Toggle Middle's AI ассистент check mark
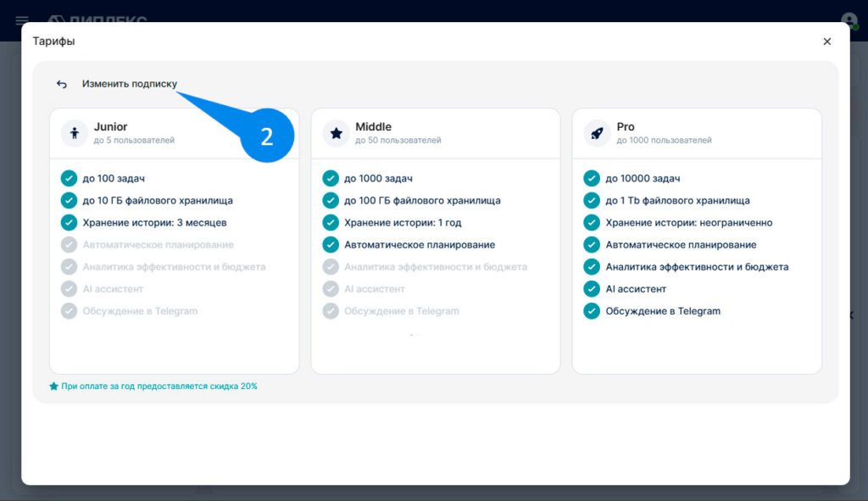868x501 pixels. (331, 289)
